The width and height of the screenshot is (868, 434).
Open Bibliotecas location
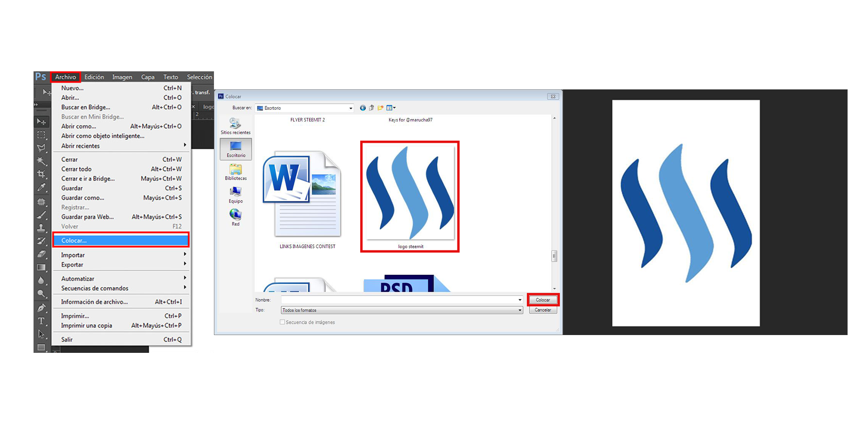[236, 172]
